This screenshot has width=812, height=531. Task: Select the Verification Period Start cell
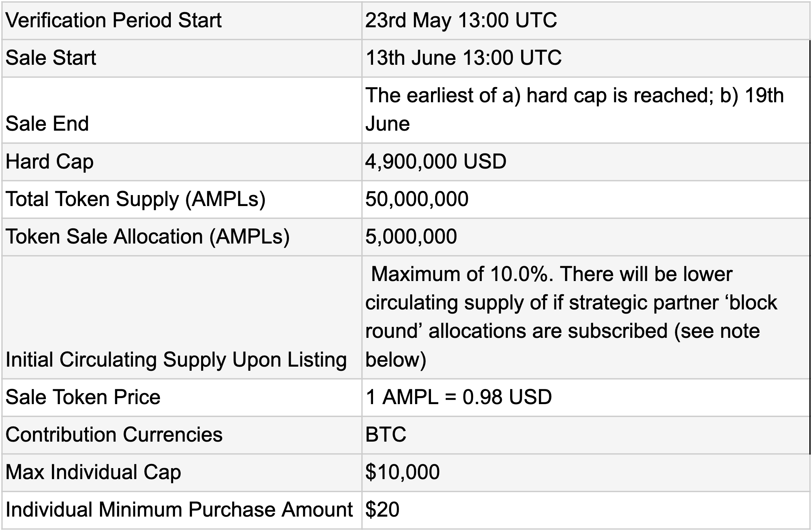[x=182, y=21]
